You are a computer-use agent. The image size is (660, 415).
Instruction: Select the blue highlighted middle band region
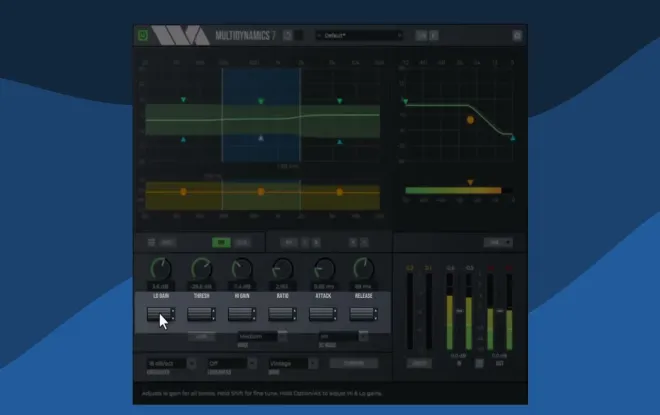tap(261, 115)
